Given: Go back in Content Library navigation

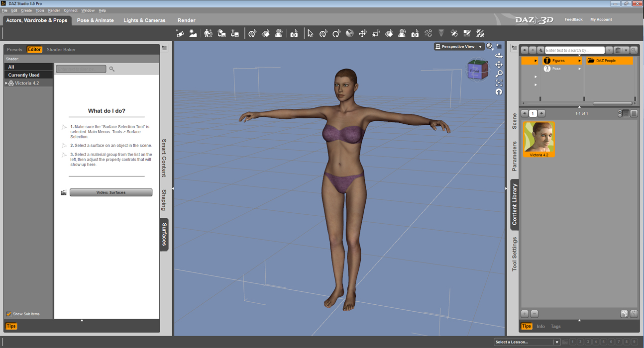Looking at the screenshot, I should pyautogui.click(x=525, y=50).
